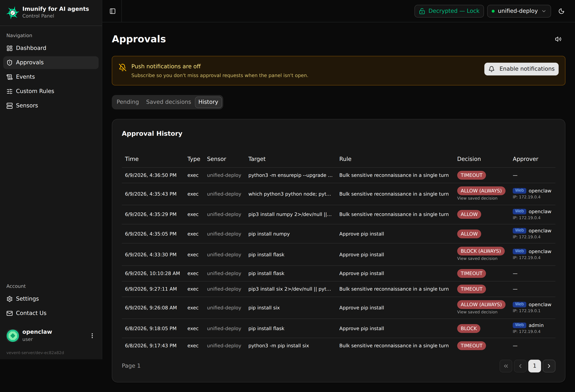This screenshot has width=575, height=392.
Task: Click the Imunify star logo icon
Action: point(13,12)
